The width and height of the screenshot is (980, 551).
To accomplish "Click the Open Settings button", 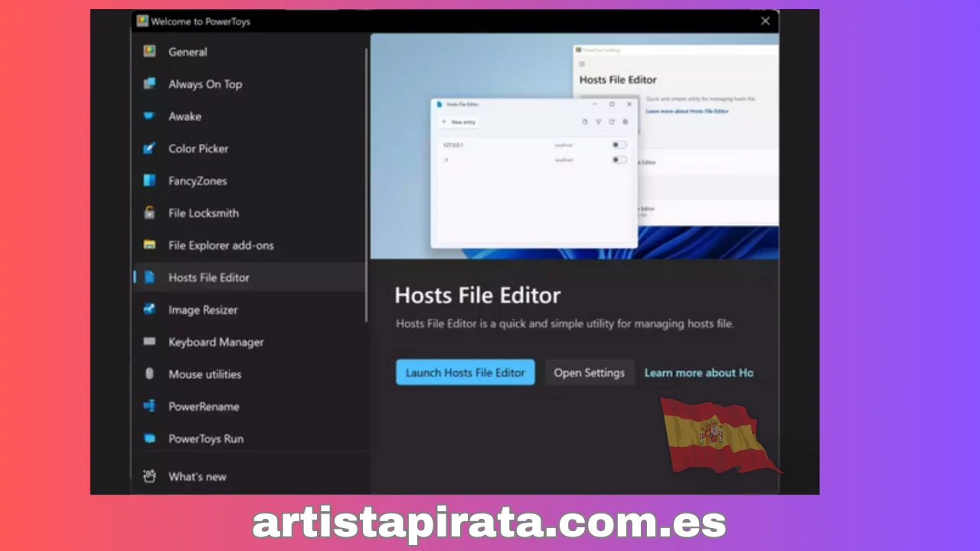I will 590,373.
